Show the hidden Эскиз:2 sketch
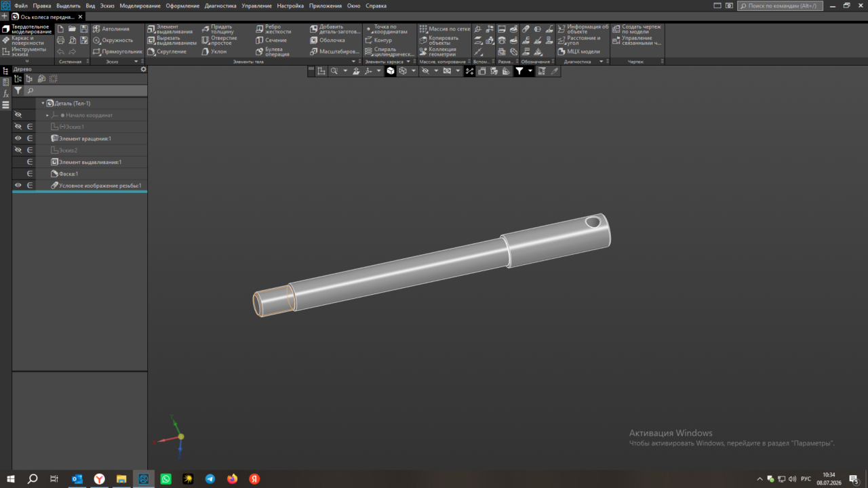 18,150
